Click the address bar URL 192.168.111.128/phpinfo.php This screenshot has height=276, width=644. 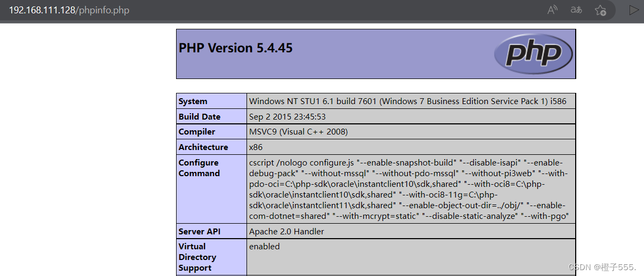[x=69, y=10]
